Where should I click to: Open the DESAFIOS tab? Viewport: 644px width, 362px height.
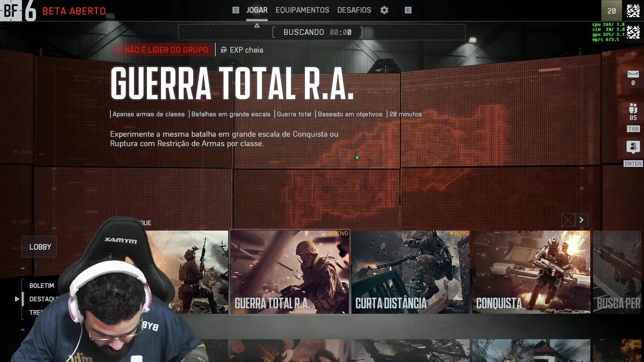[x=354, y=10]
